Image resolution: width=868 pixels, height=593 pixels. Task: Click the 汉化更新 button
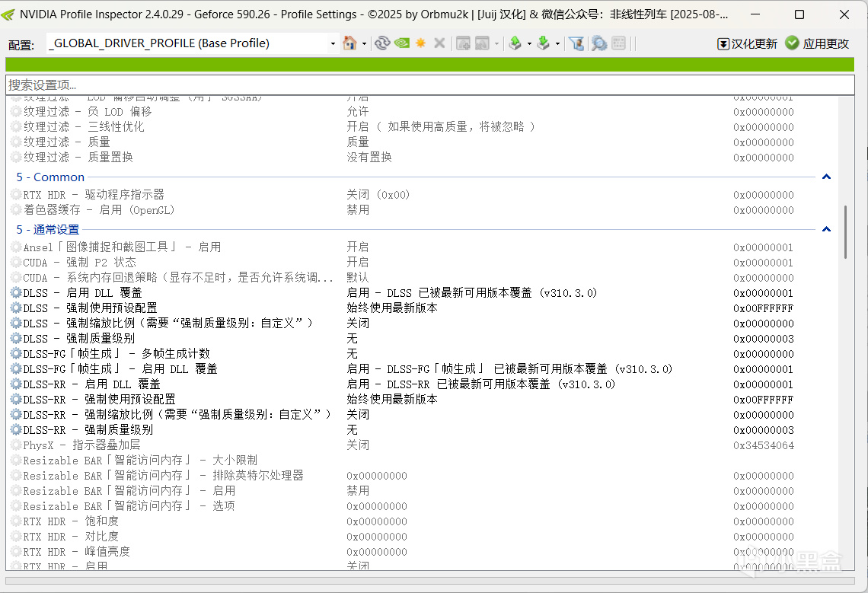coord(748,43)
